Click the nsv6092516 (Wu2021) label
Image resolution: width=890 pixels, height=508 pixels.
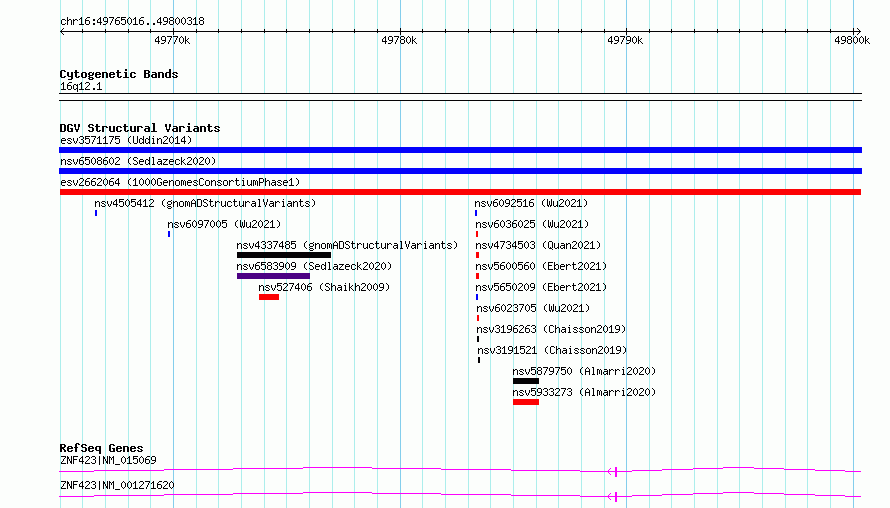pyautogui.click(x=531, y=203)
